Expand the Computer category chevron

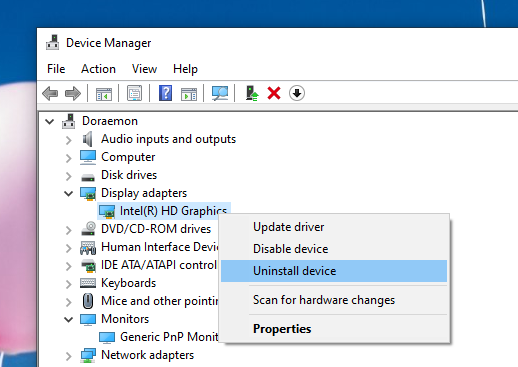[x=69, y=158]
